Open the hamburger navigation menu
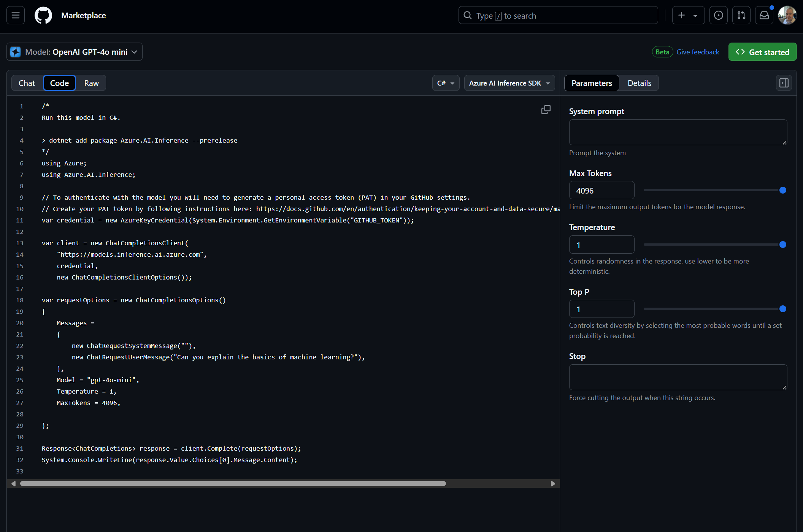Screen dimensions: 803x532 coord(16,16)
